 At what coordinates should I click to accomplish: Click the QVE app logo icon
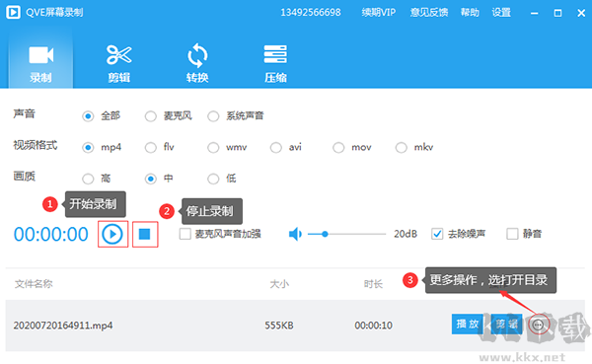[13, 12]
